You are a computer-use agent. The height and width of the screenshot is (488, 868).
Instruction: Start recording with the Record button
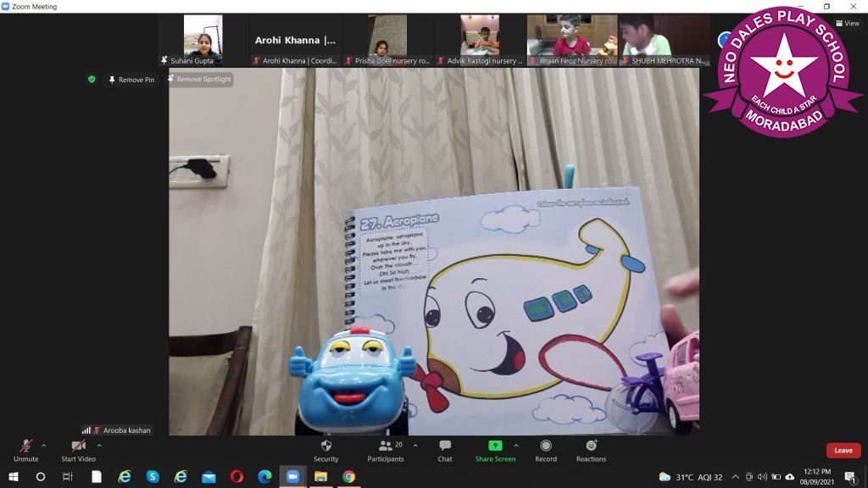[546, 451]
